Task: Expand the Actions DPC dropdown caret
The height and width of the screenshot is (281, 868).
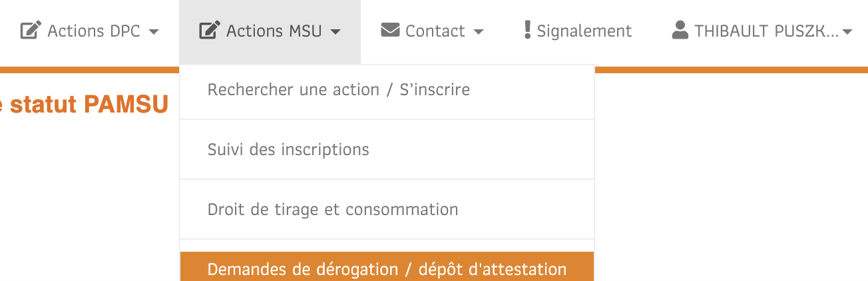Action: click(153, 32)
